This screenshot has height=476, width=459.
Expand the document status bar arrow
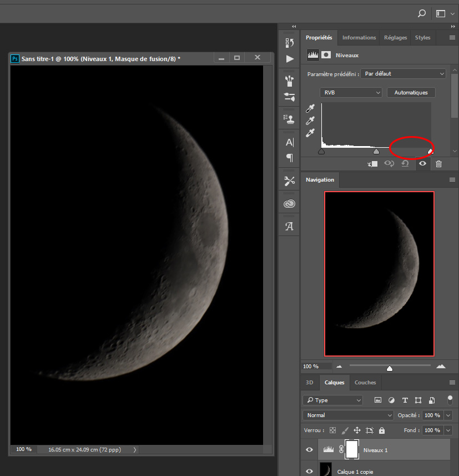[x=135, y=449]
